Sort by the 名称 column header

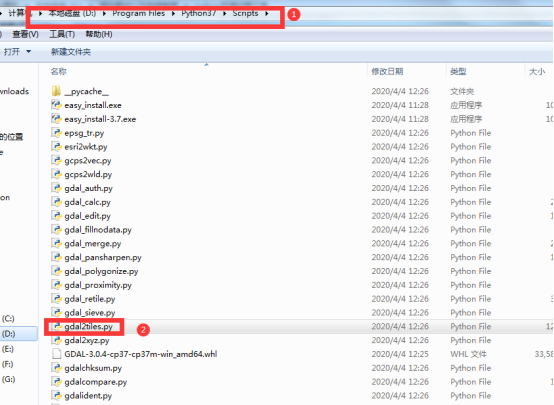58,71
